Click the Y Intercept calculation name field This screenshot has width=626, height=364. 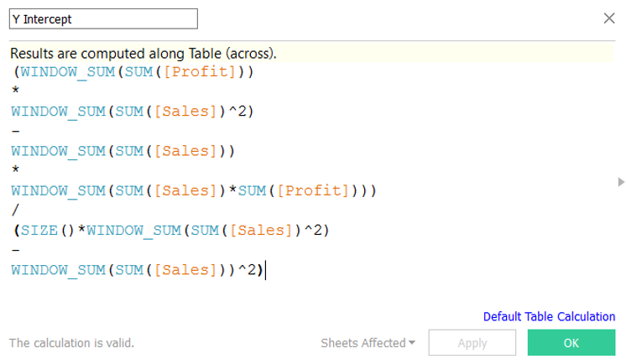point(103,18)
